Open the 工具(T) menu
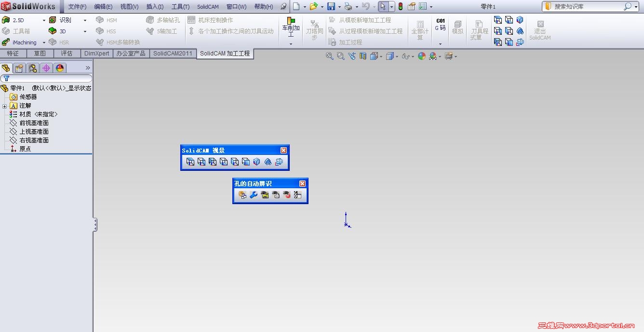 (x=180, y=7)
